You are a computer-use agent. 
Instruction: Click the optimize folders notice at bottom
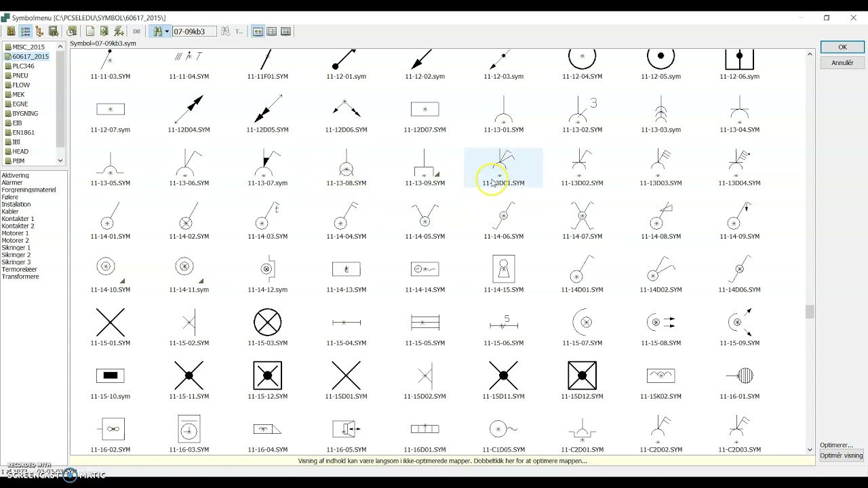442,461
